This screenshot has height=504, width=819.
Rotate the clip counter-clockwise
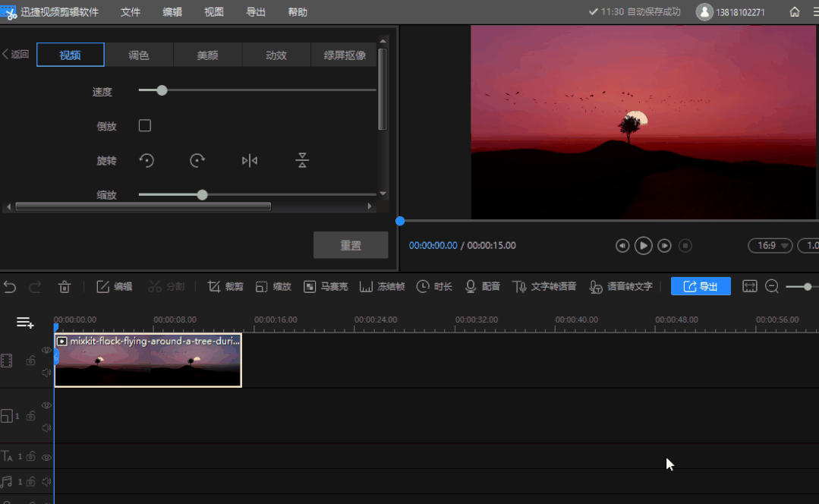point(146,160)
